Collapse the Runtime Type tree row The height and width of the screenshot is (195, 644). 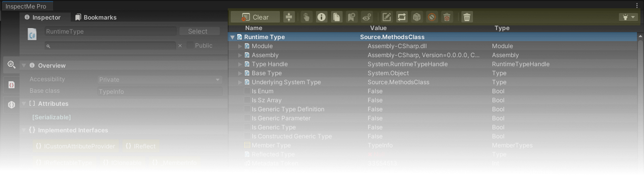pos(232,37)
